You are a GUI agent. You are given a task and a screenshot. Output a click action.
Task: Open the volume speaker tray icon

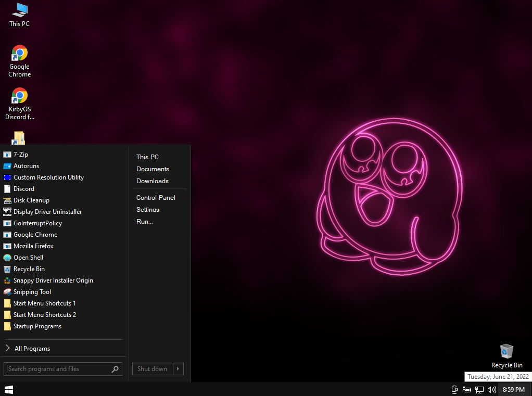click(x=491, y=390)
